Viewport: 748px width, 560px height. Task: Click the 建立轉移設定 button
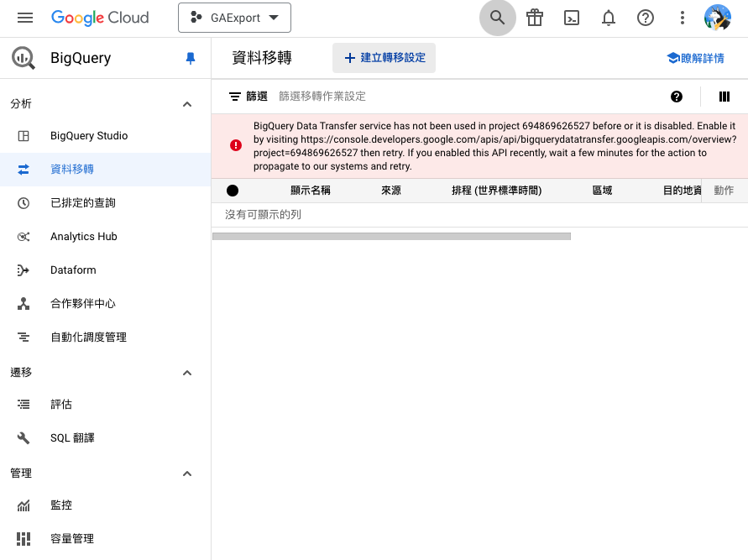click(384, 58)
